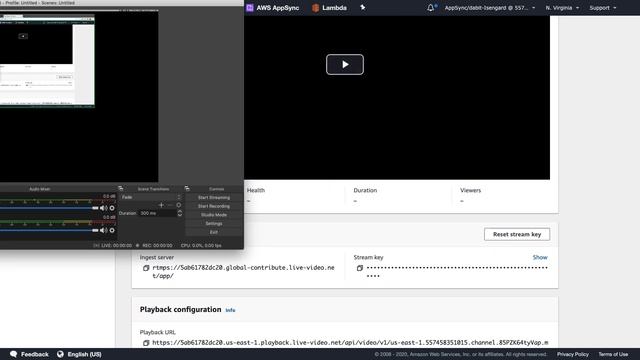Show the hidden stream key

(540, 257)
